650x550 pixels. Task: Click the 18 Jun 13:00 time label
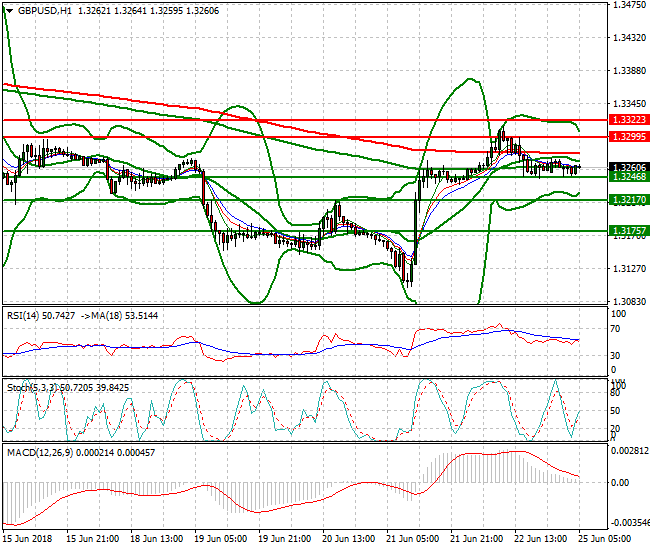(157, 539)
